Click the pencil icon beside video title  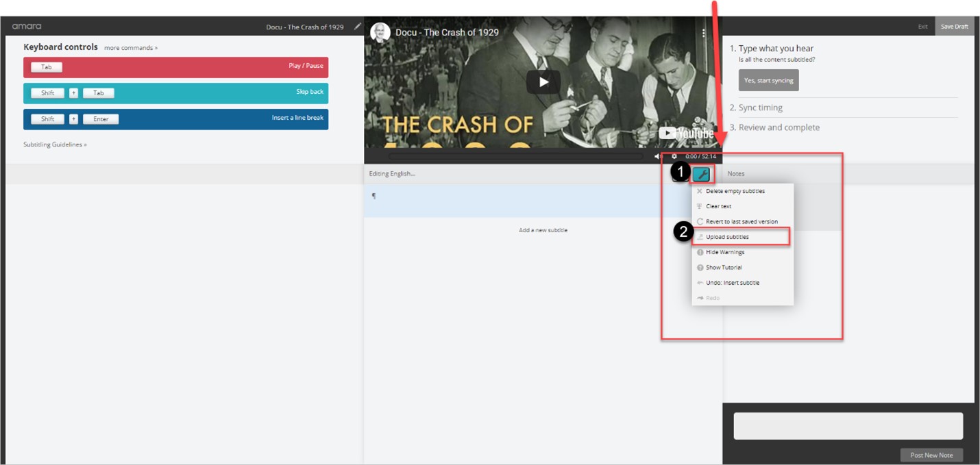click(357, 27)
